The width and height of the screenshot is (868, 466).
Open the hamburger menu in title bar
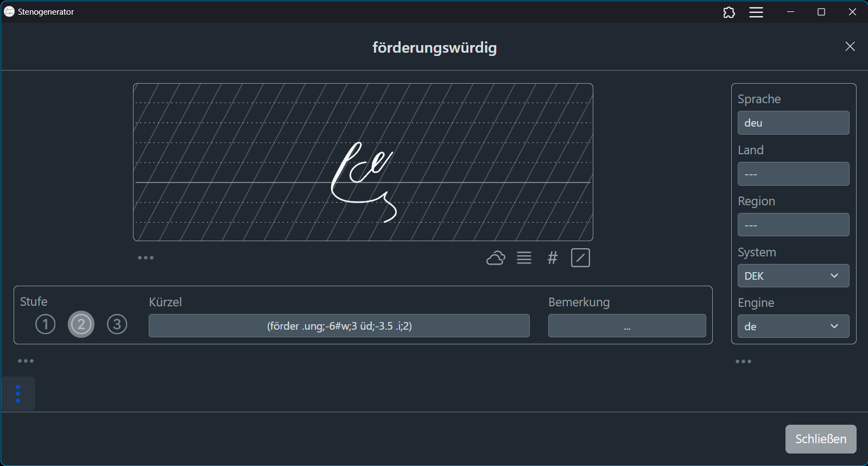pyautogui.click(x=756, y=12)
